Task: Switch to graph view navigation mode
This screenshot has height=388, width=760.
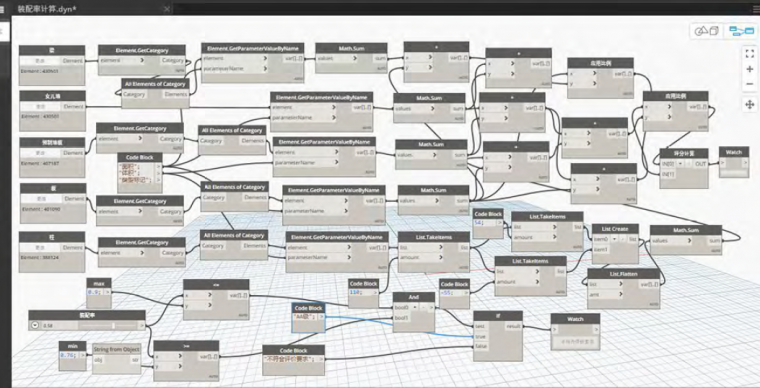Action: (x=742, y=31)
